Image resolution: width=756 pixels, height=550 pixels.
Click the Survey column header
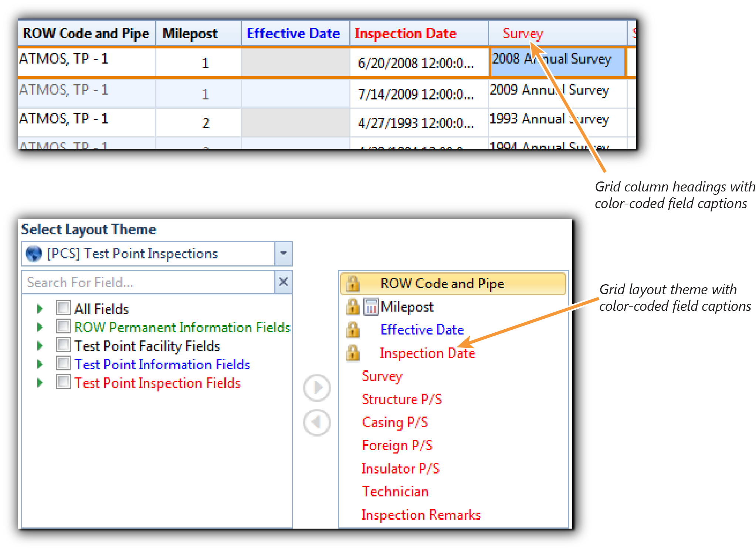tap(558, 33)
